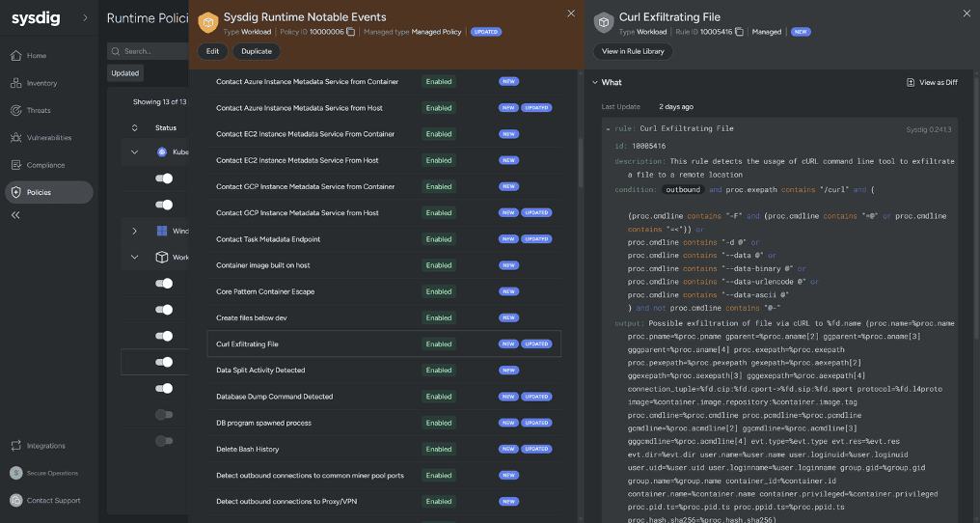Screen dimensions: 980x523
Task: Click Duplicate policy button
Action: [x=257, y=51]
